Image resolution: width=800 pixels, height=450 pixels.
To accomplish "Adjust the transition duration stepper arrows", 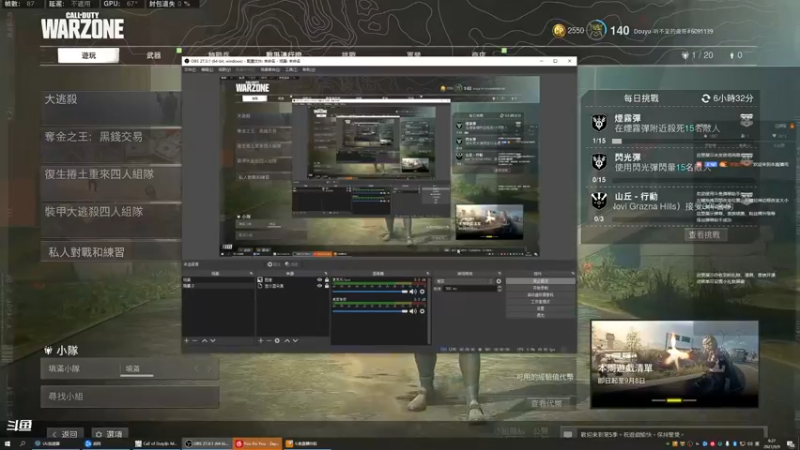I will (499, 289).
